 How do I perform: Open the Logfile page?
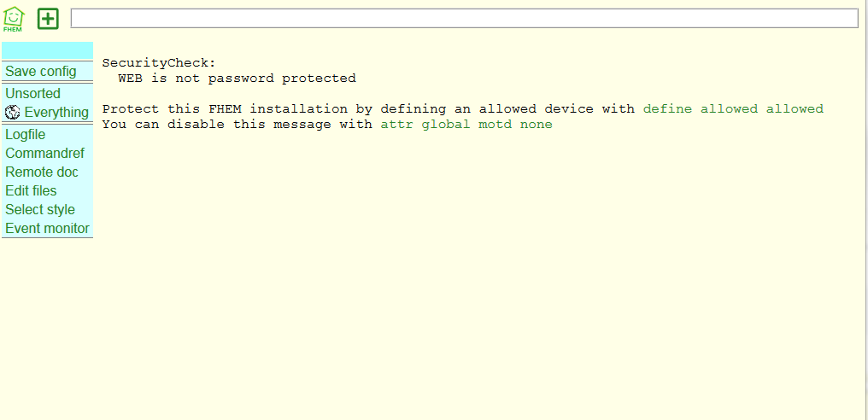pyautogui.click(x=26, y=135)
